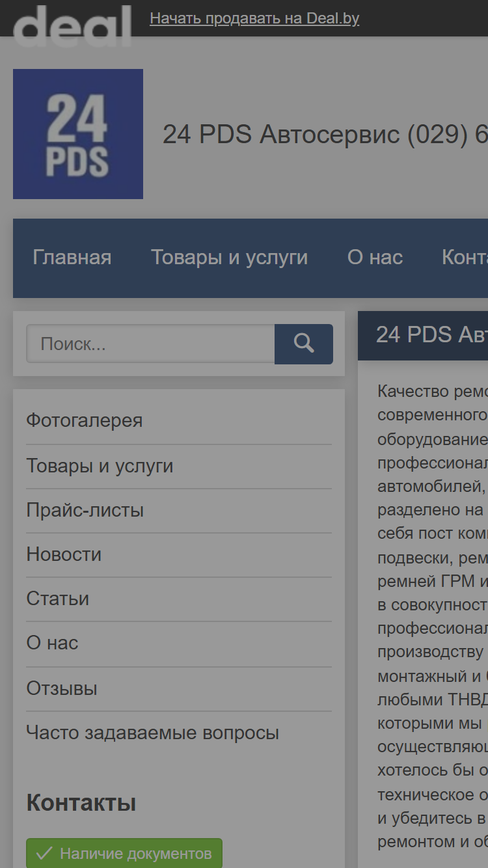
Task: Click the 24 PDS Автосервис page title
Action: pos(325,135)
